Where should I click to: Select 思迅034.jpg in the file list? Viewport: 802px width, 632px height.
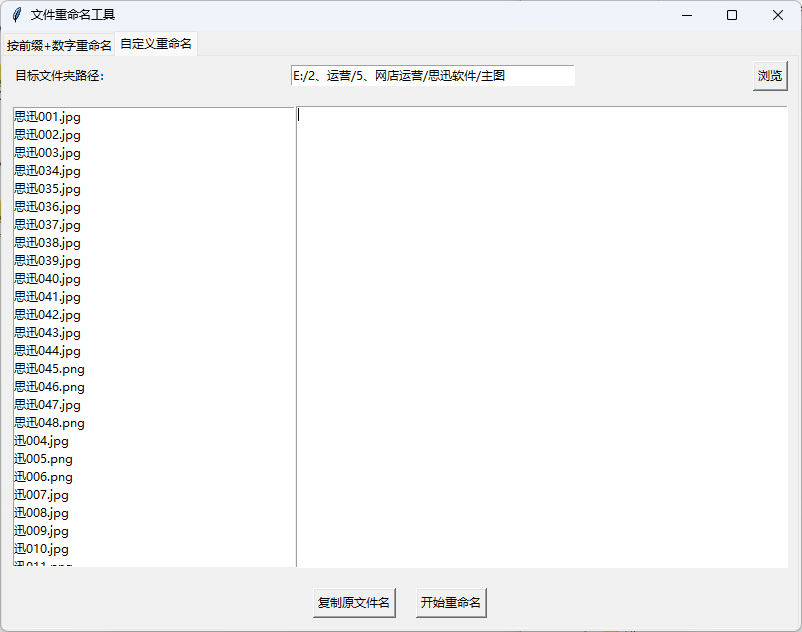click(x=48, y=171)
